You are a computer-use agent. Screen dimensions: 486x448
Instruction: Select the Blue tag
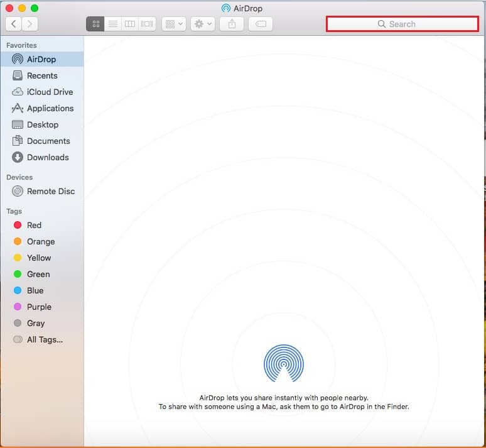point(42,290)
